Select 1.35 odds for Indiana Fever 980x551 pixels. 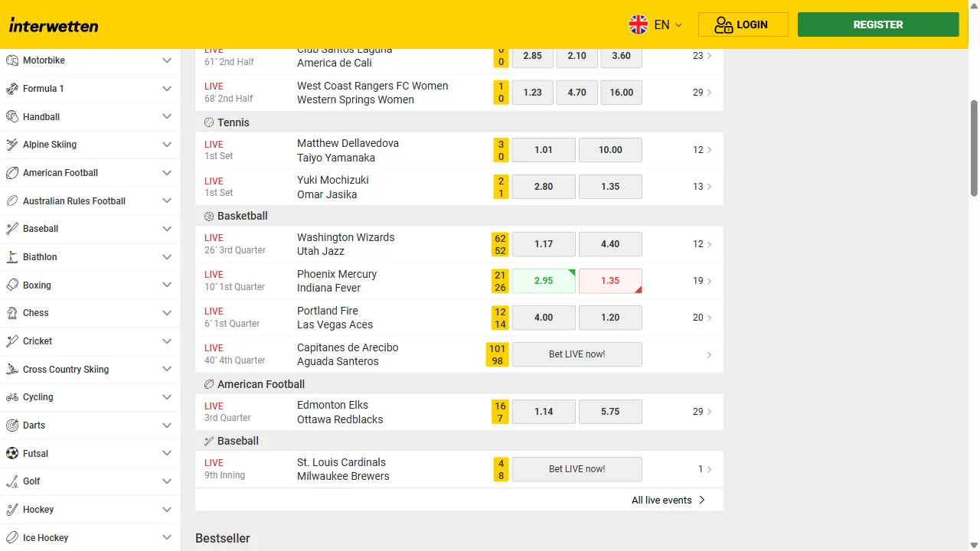(610, 281)
